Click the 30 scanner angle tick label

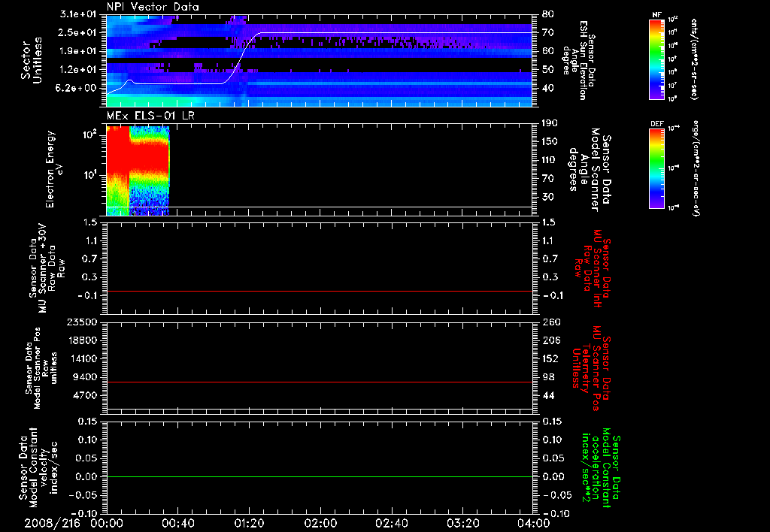pos(547,198)
